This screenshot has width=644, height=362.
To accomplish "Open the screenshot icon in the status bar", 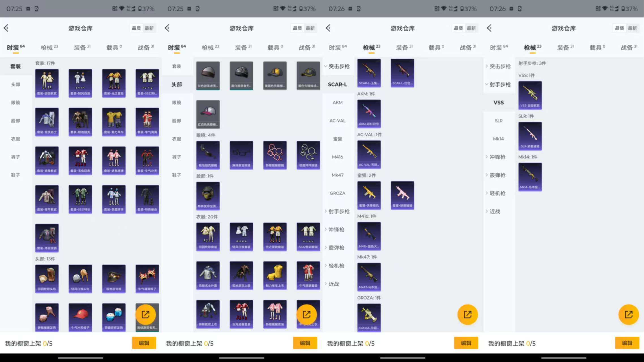I will [x=36, y=9].
